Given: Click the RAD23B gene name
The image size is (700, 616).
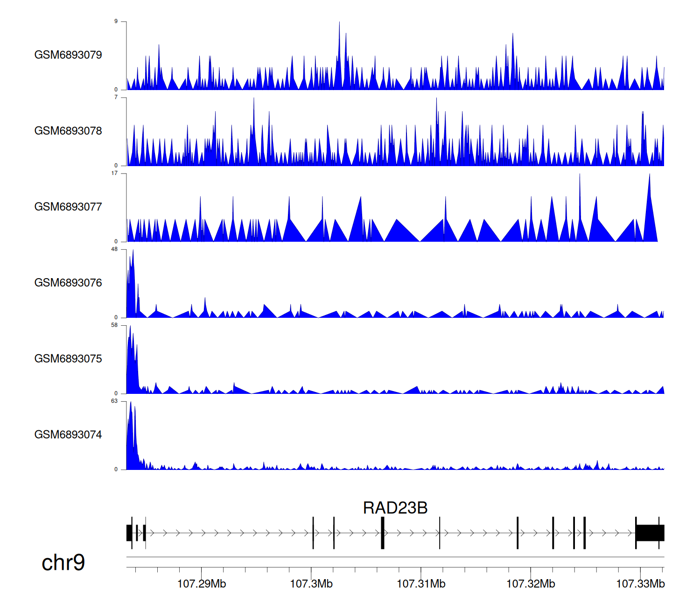Looking at the screenshot, I should click(395, 508).
